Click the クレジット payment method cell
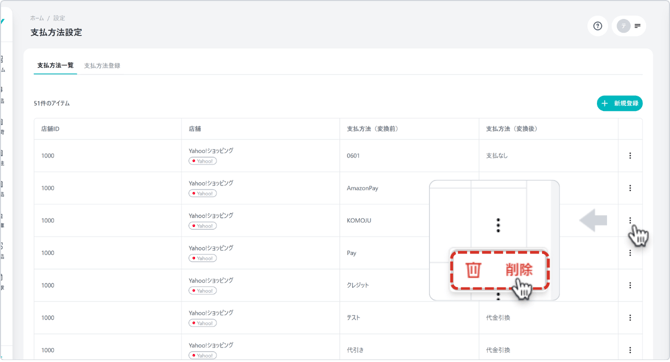Viewport: 670px width, 362px height. click(x=358, y=285)
